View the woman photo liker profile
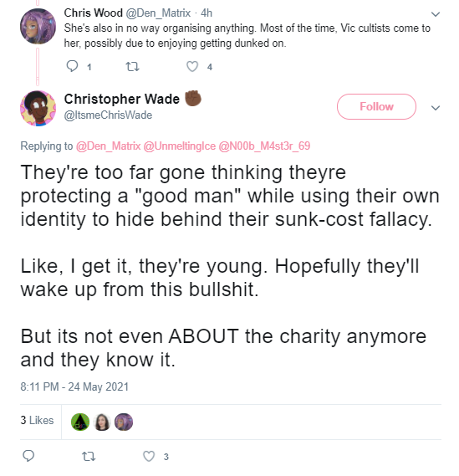Screen dimensions: 459x476 click(x=102, y=422)
